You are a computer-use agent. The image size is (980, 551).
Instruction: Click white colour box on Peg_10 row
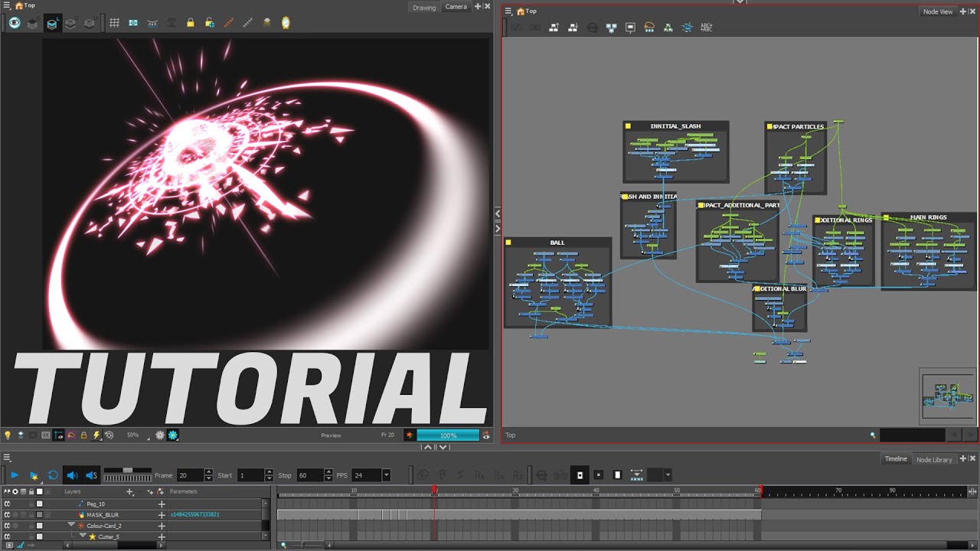click(x=39, y=504)
